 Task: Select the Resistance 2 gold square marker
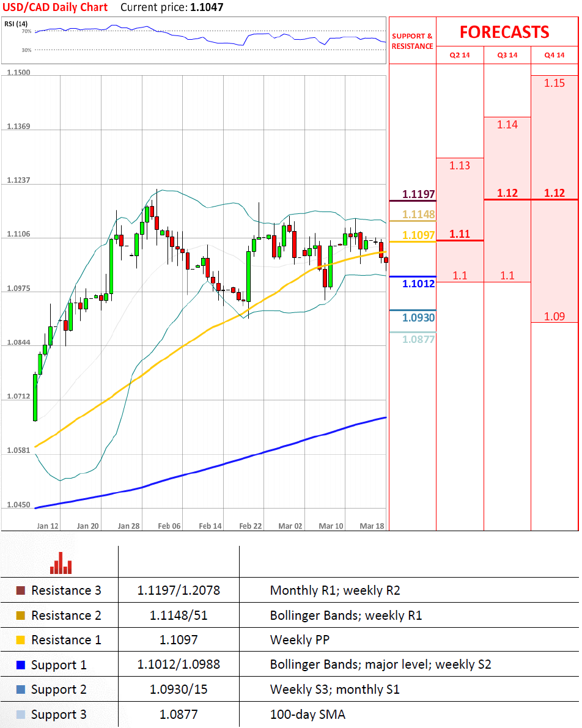[21, 616]
